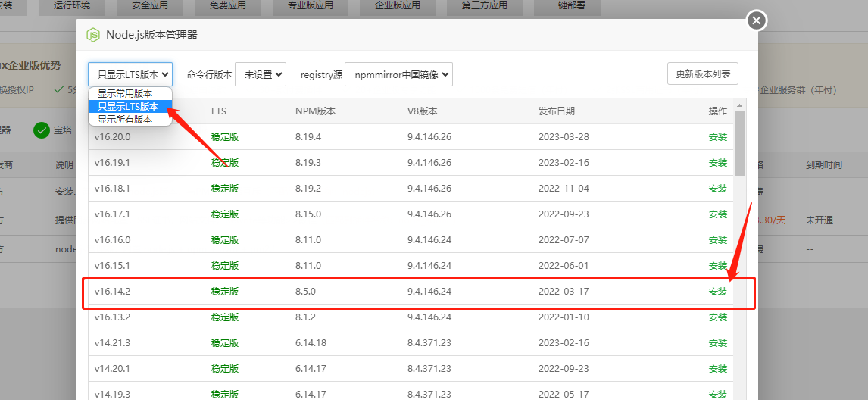Click release date 2022-03-17
Screen dimensions: 868x400
tap(564, 292)
